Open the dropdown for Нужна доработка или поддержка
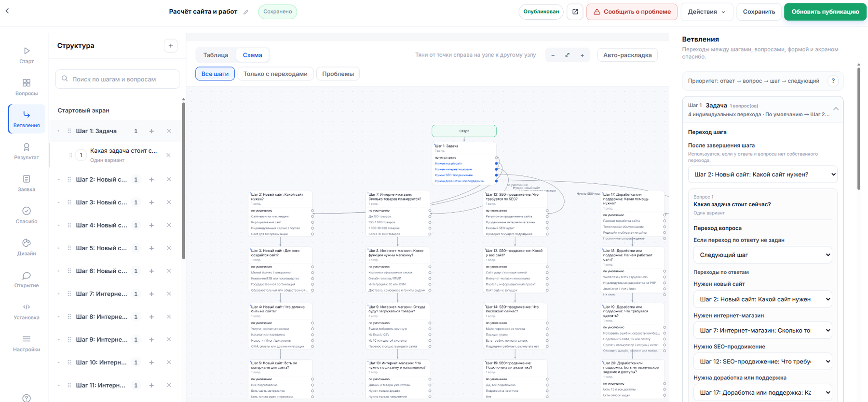Viewport: 868px width, 402px height. point(762,392)
